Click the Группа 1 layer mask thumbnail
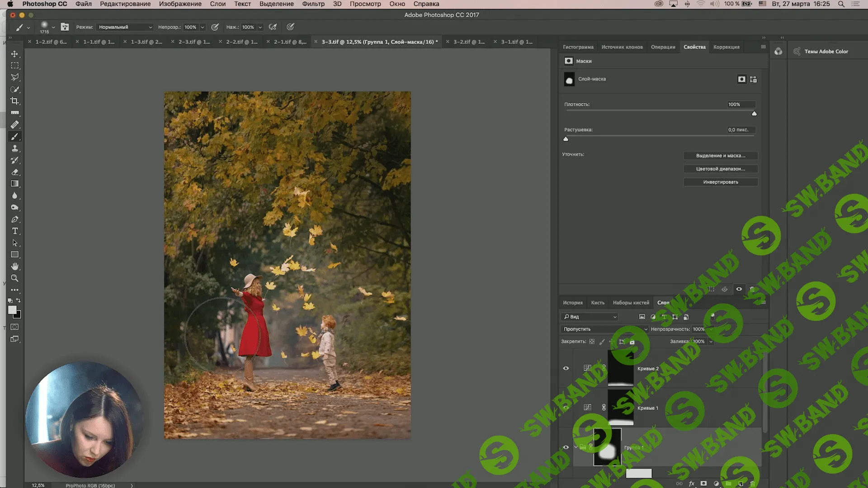 pyautogui.click(x=607, y=447)
